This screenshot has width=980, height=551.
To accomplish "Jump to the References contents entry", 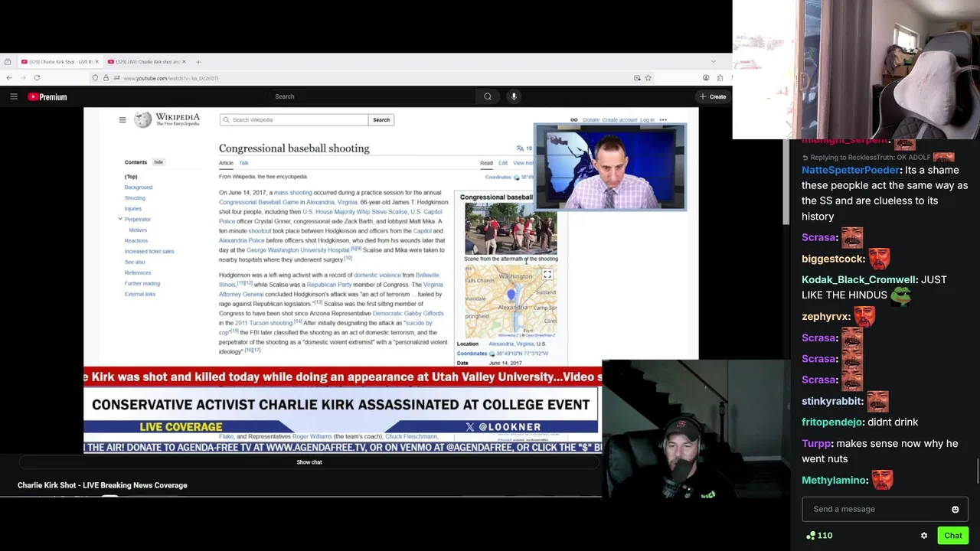I will [138, 273].
